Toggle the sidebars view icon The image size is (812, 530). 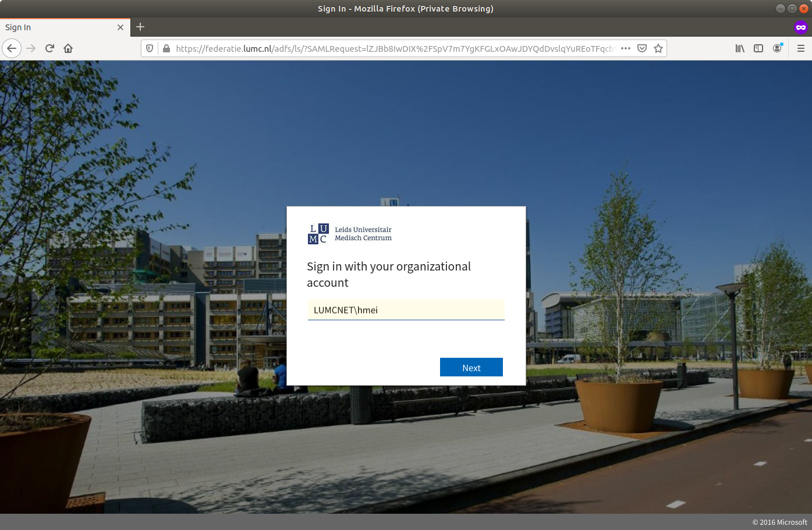coord(758,48)
